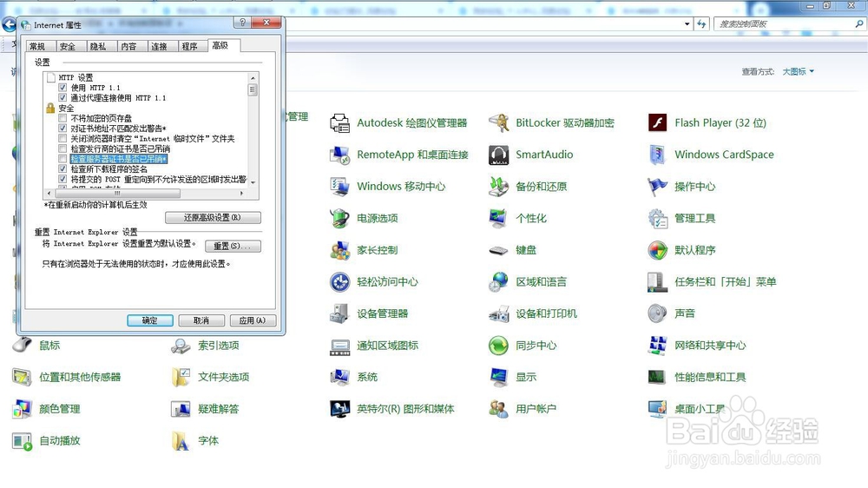Screen dimensions: 868x488
Task: Check 检查发行商的证书是否已吊销 checkbox
Action: [62, 148]
